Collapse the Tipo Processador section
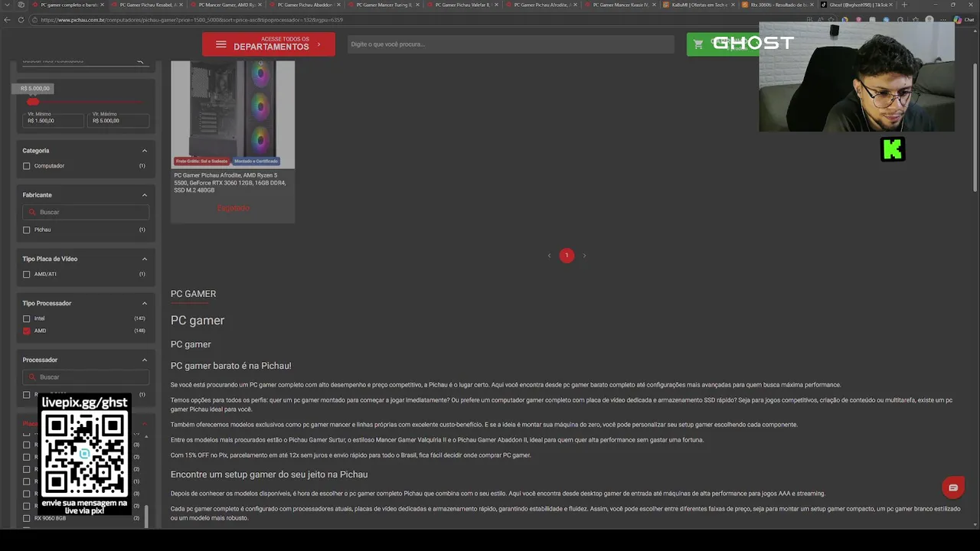980x551 pixels. pyautogui.click(x=144, y=303)
